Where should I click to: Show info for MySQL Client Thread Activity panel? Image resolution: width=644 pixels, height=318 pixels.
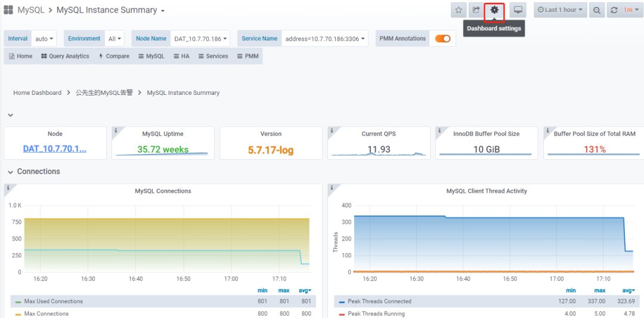(332, 188)
